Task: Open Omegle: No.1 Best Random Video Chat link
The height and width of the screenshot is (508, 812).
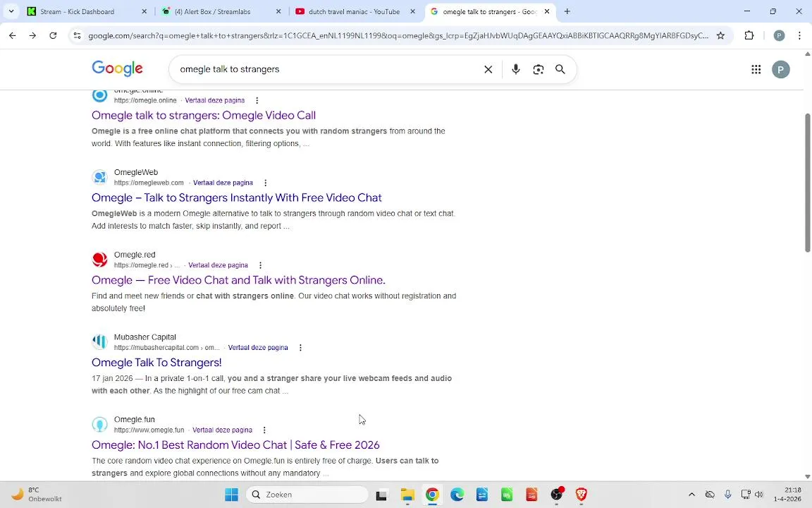Action: pos(235,445)
